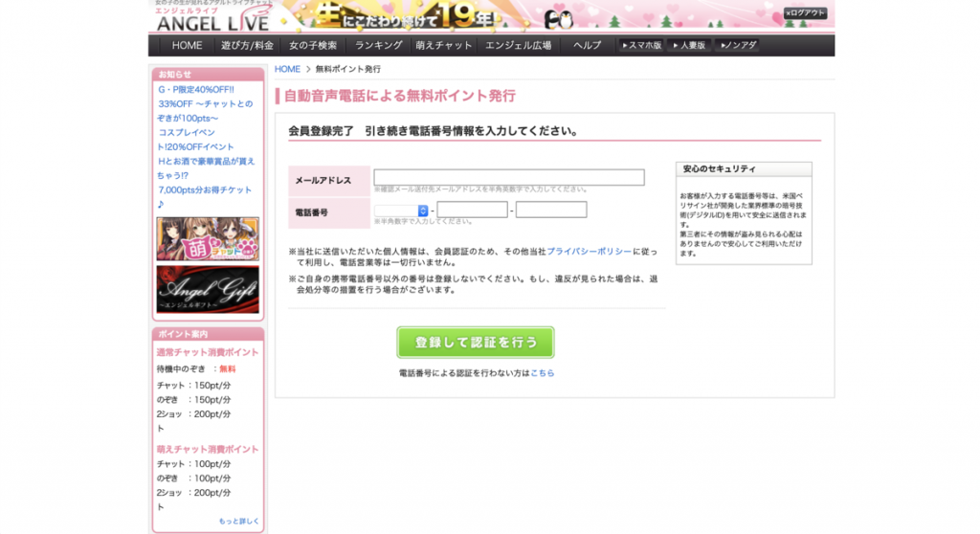980x534 pixels.
Task: Open the HOME navigation menu item
Action: point(187,45)
